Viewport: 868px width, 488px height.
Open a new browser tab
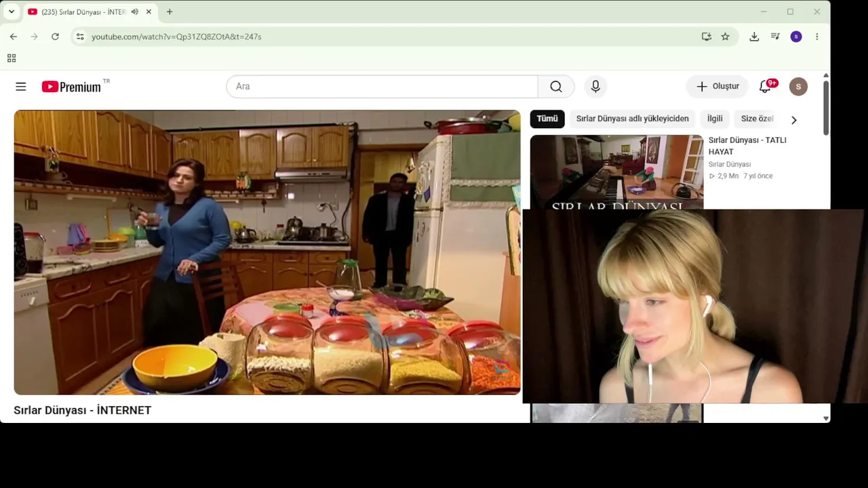point(170,12)
